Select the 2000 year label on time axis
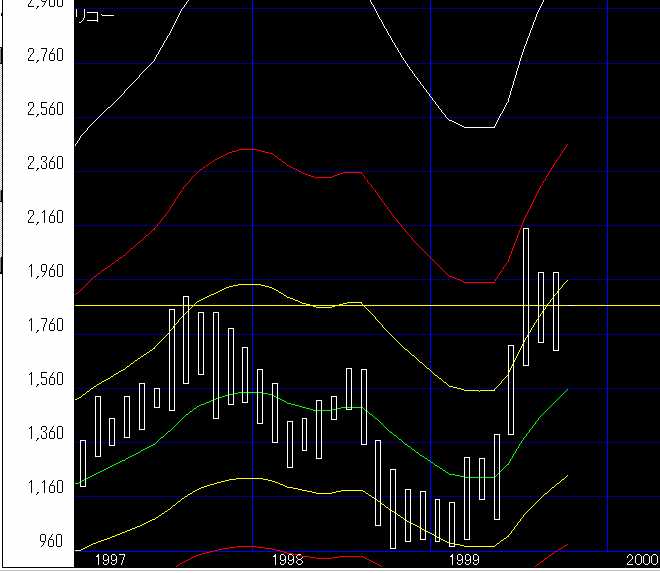The height and width of the screenshot is (573, 660). (641, 560)
